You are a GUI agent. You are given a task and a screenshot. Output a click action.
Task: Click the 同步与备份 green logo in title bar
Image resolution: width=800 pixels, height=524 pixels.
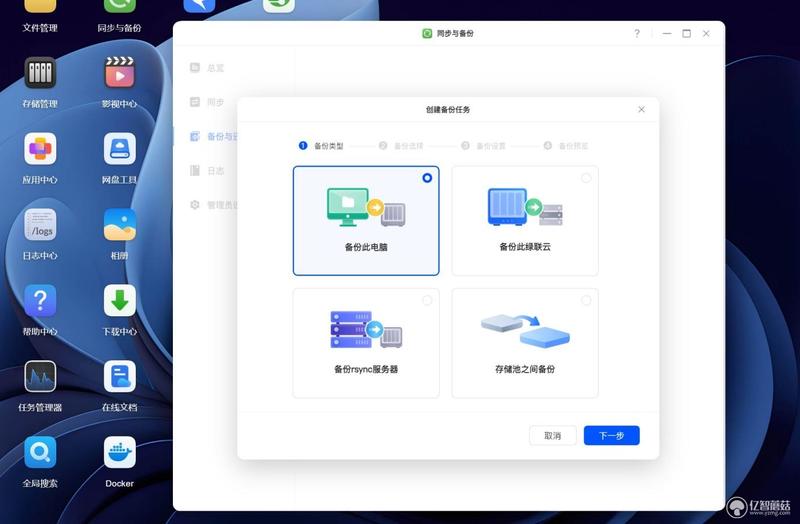[x=427, y=33]
